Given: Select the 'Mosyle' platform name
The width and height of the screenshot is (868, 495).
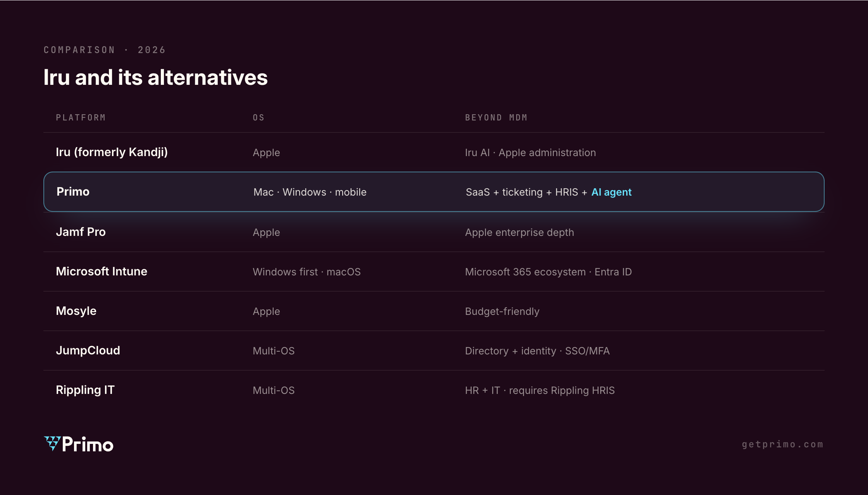Looking at the screenshot, I should 76,311.
